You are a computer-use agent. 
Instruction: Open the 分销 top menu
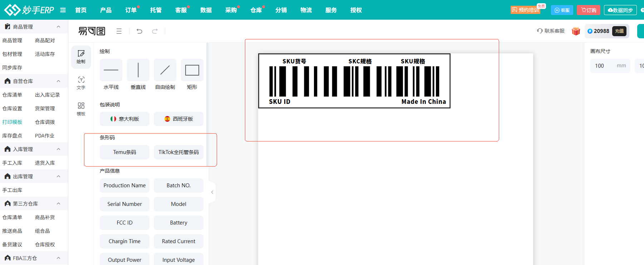coord(281,10)
